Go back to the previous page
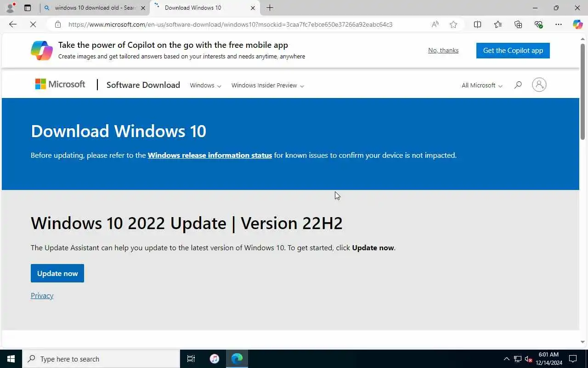588x368 pixels. [13, 24]
